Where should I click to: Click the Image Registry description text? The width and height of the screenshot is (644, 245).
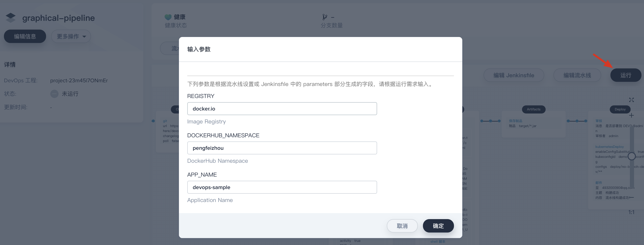206,122
